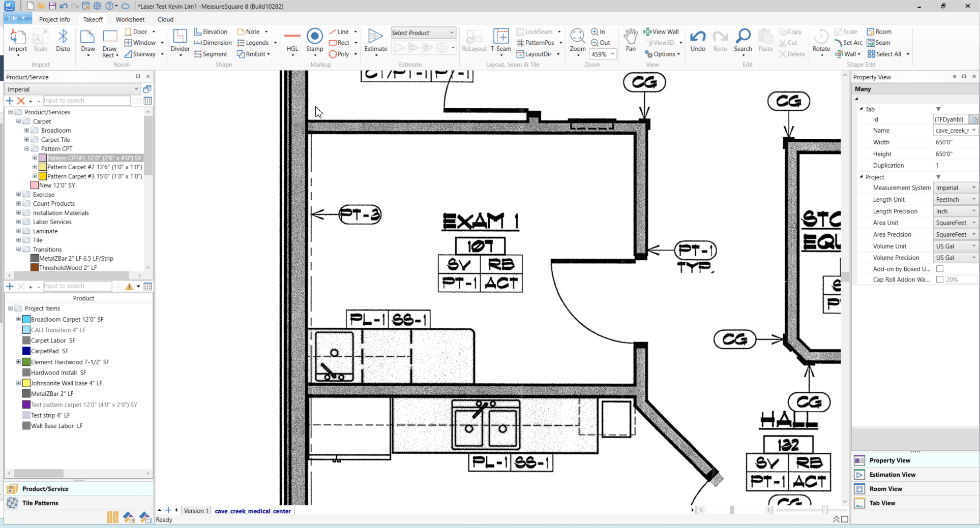Select ThresholdWood 2" LF transition
This screenshot has width=980, height=528.
pyautogui.click(x=68, y=268)
